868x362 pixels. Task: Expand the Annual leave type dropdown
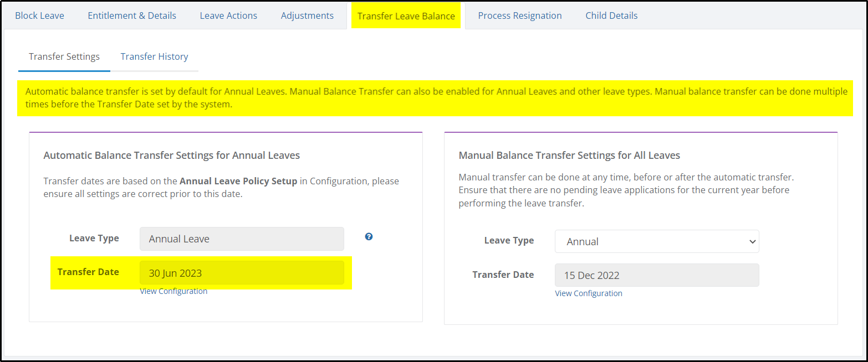click(x=657, y=241)
